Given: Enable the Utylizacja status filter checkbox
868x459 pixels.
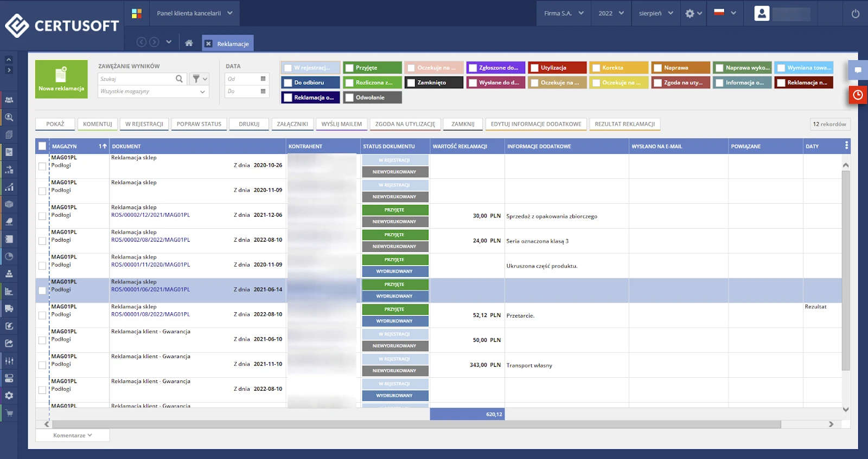Looking at the screenshot, I should click(x=534, y=68).
